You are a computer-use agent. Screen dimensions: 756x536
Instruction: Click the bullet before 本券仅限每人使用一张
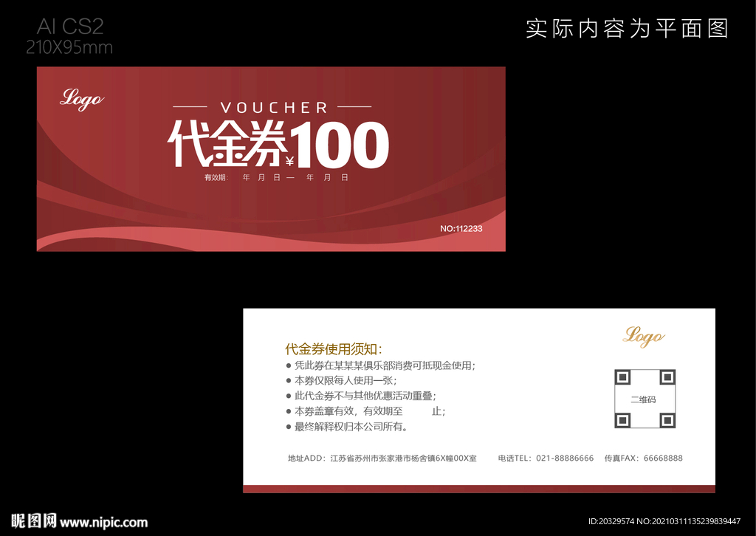point(287,380)
